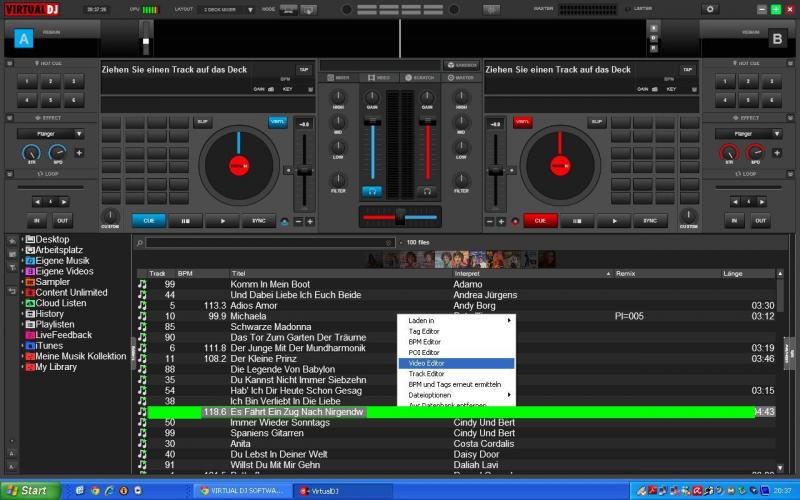Click the pause/stutter button on left deck

(186, 221)
